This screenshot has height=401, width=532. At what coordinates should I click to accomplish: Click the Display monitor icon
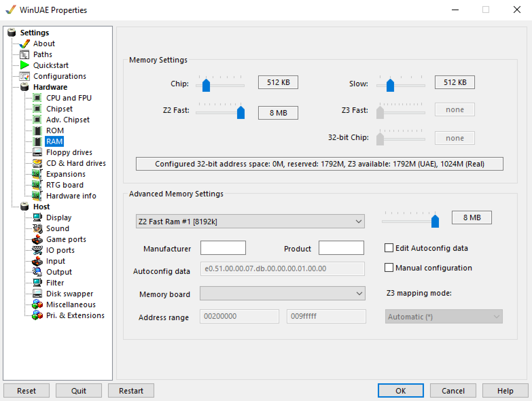click(x=37, y=217)
